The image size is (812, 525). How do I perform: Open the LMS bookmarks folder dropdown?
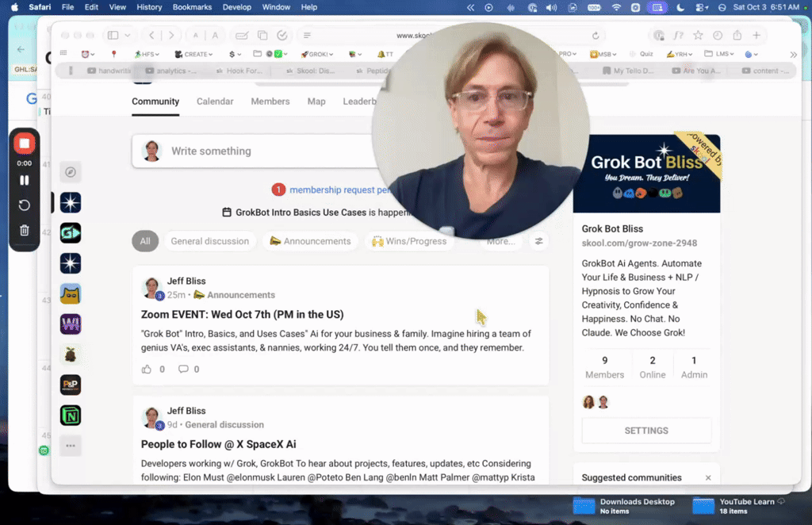click(x=718, y=54)
